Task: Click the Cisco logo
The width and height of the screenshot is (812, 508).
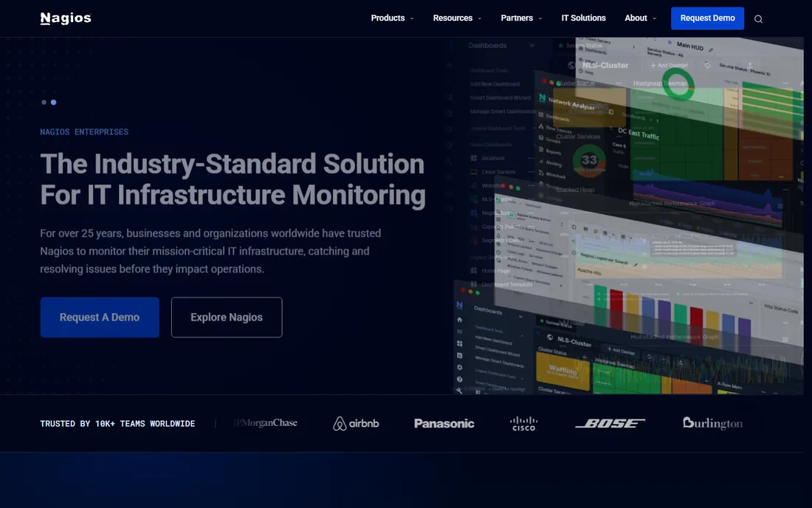Action: tap(523, 424)
